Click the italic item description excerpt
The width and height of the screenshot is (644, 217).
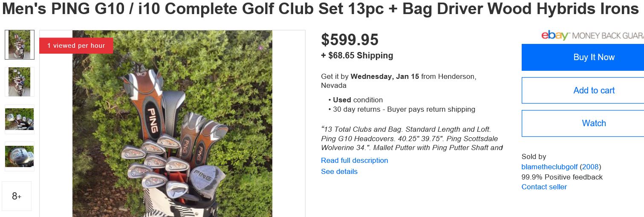(x=410, y=138)
